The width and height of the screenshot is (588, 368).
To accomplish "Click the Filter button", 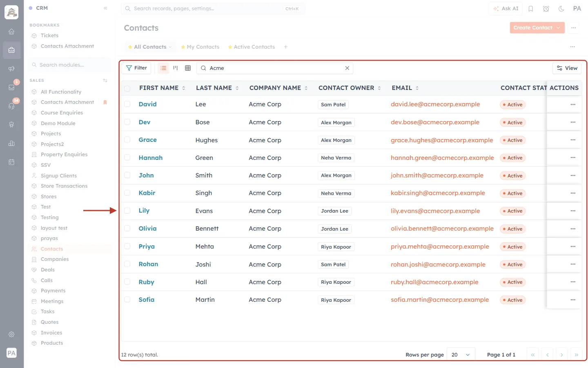I will 136,68.
